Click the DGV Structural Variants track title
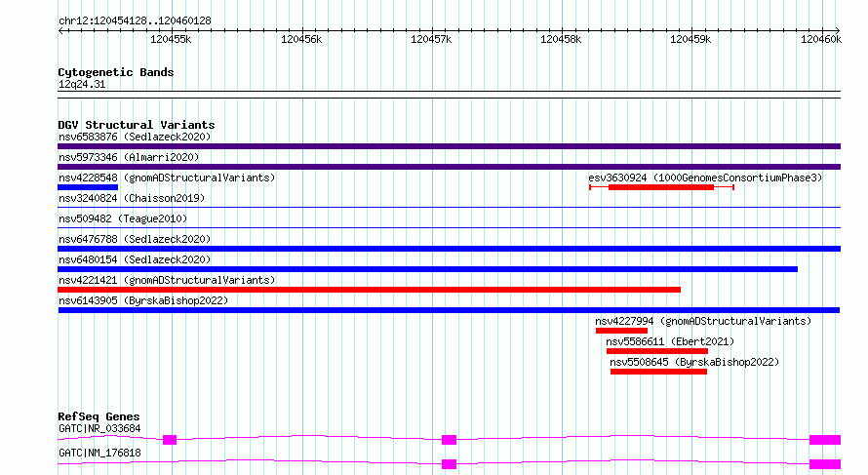 coord(137,125)
